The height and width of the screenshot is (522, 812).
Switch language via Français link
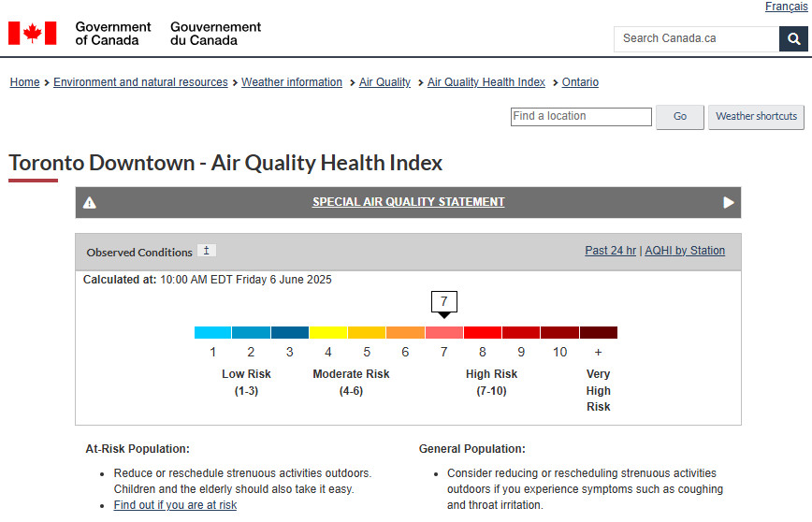click(x=786, y=7)
